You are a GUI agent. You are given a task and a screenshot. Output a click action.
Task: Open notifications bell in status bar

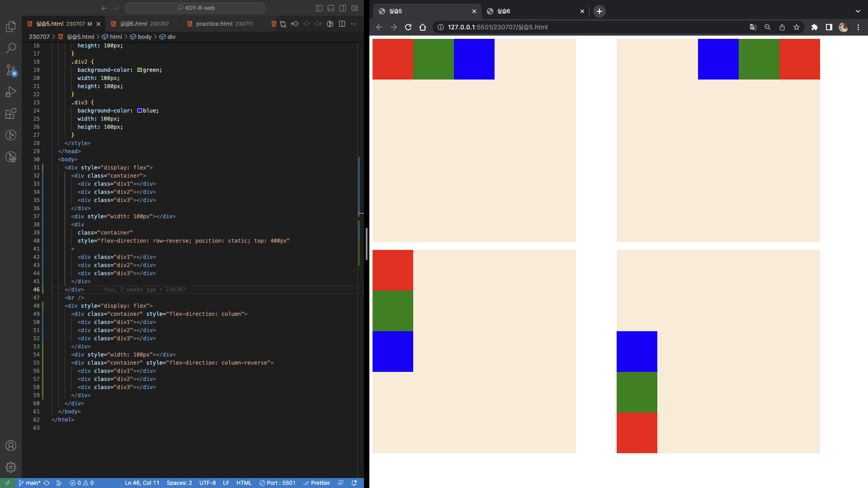(x=354, y=483)
